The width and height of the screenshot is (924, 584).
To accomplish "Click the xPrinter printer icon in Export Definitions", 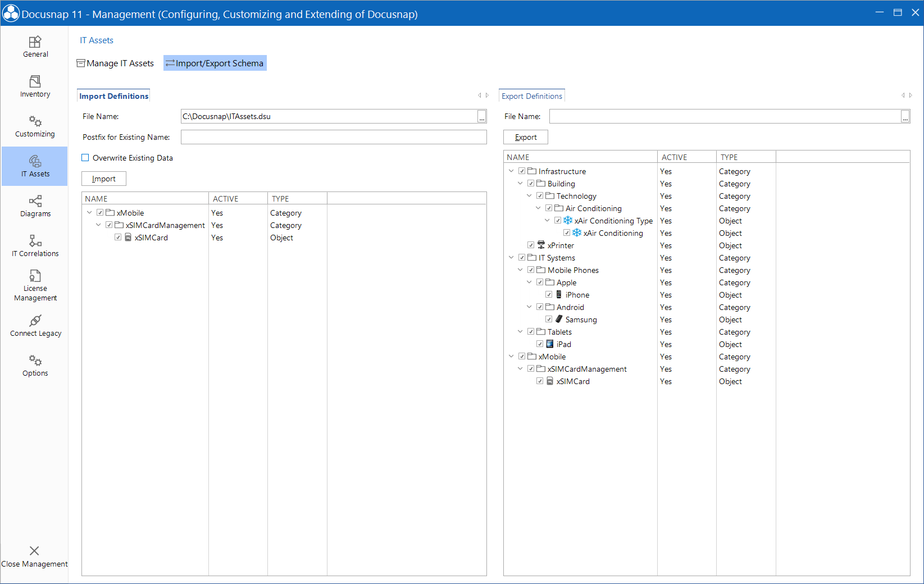I will pyautogui.click(x=540, y=245).
